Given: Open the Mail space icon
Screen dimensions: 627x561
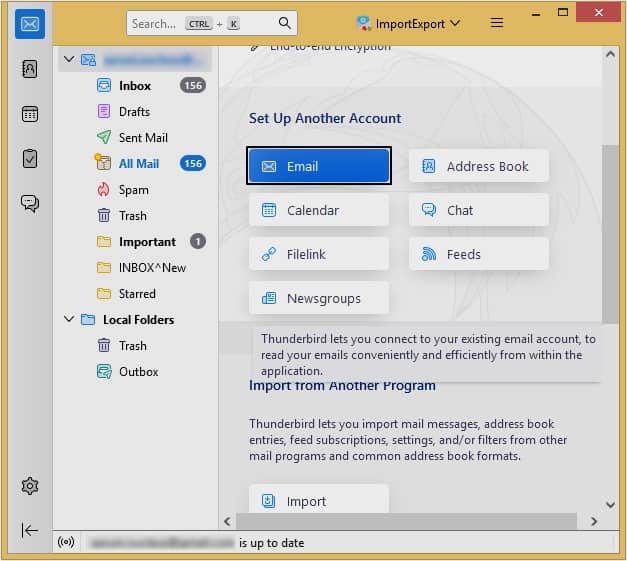Looking at the screenshot, I should (30, 24).
